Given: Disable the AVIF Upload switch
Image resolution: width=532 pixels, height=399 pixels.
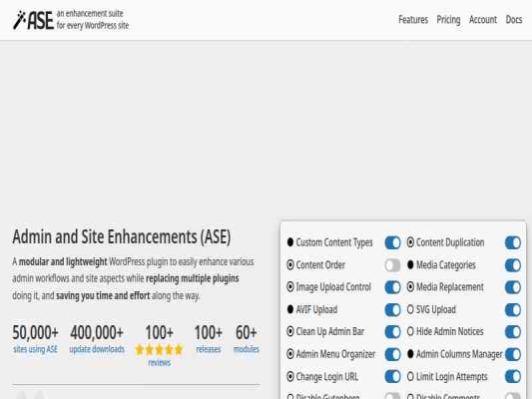Looking at the screenshot, I should coord(392,309).
